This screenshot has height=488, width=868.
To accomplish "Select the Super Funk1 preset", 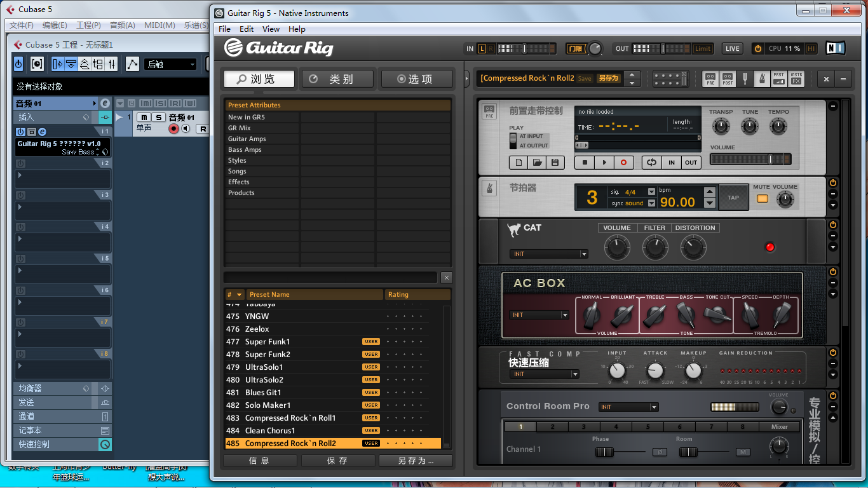I will click(x=268, y=342).
